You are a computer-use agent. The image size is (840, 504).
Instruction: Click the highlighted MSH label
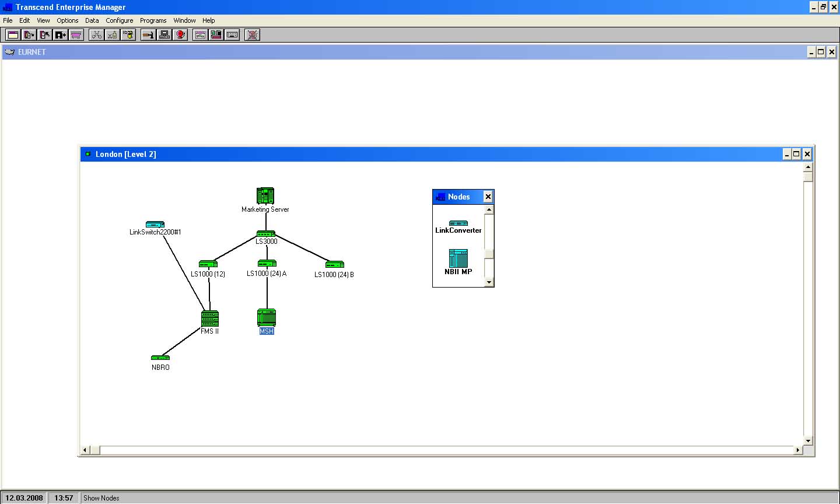click(x=267, y=331)
